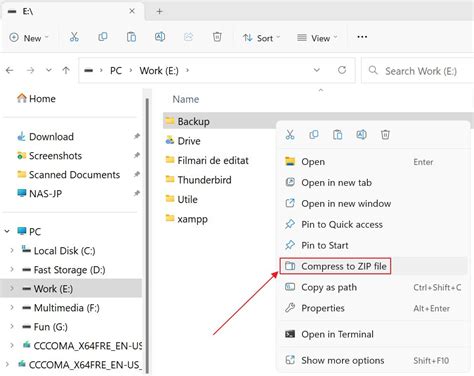This screenshot has height=376, width=474.
Task: Open the See more ellipsis menu
Action: [x=362, y=37]
